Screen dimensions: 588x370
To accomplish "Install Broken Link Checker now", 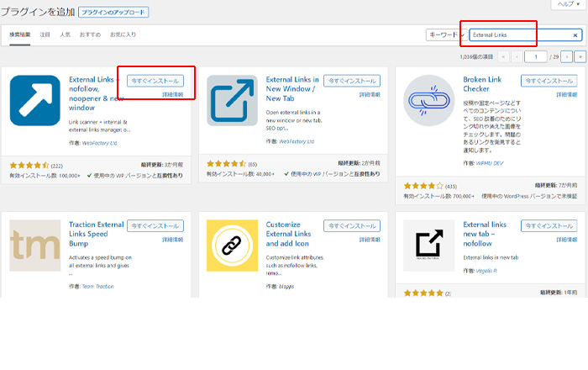I will click(549, 81).
